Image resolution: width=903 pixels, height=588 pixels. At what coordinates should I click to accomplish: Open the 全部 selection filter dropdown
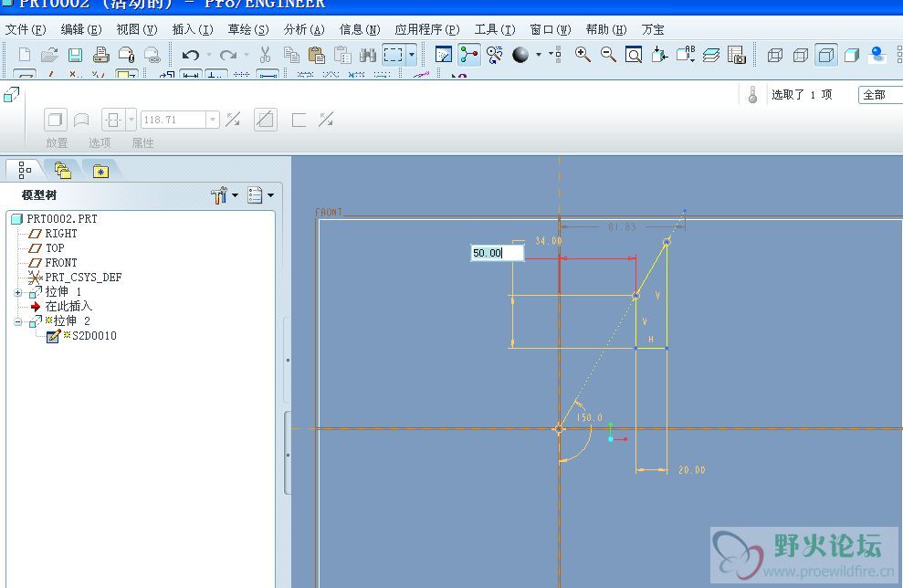[880, 94]
